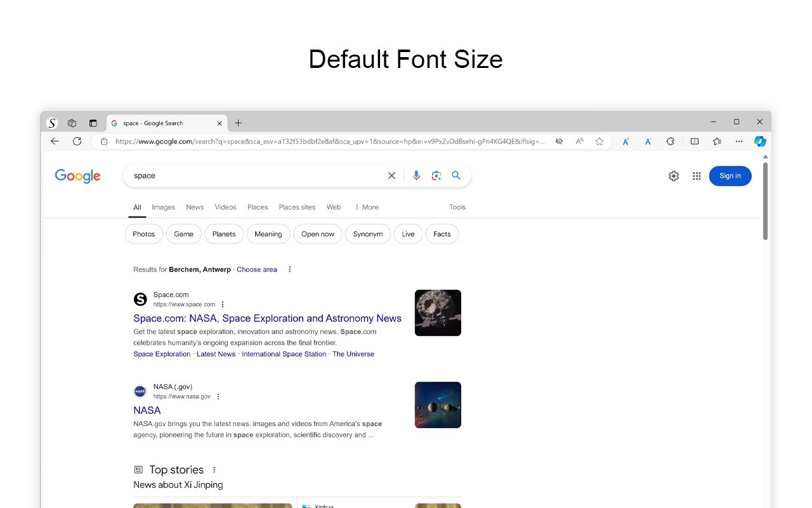Click the tracking prevention crossed-eye icon
Viewport: 812px width, 508px height.
[x=559, y=142]
